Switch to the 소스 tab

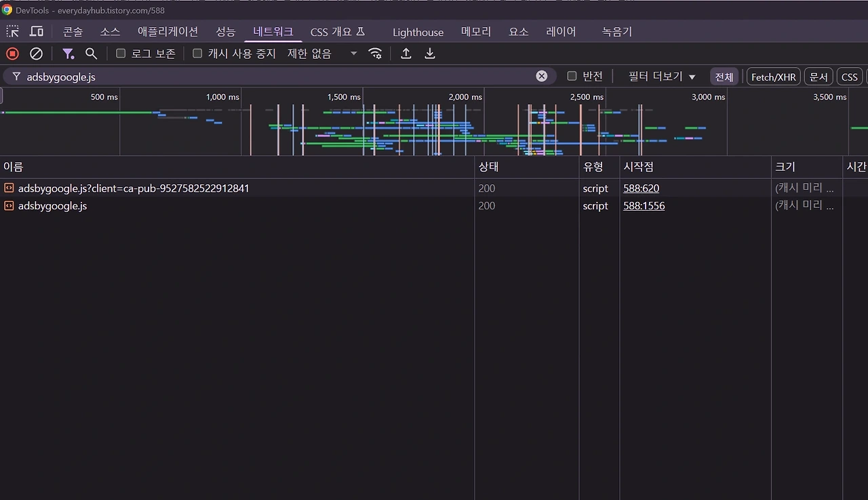pos(110,32)
